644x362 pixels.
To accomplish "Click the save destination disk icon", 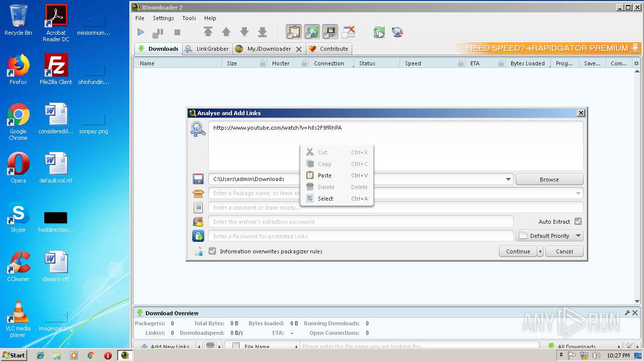I will click(198, 179).
